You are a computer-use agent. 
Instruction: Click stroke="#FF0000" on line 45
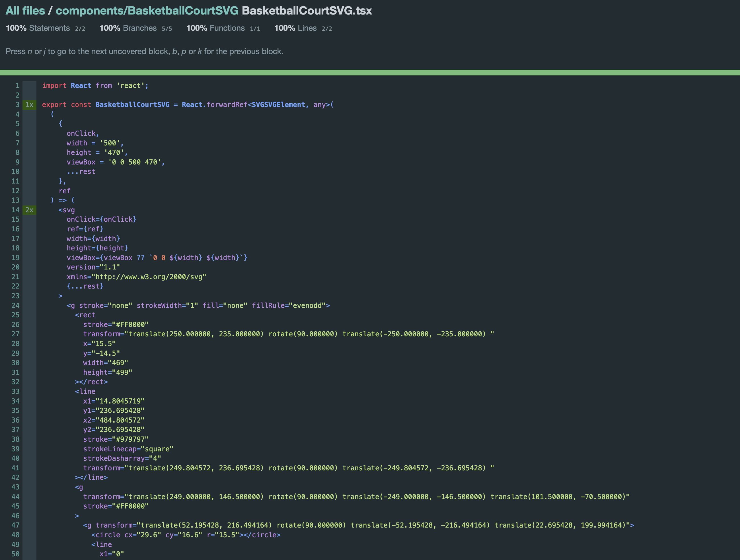click(x=116, y=506)
